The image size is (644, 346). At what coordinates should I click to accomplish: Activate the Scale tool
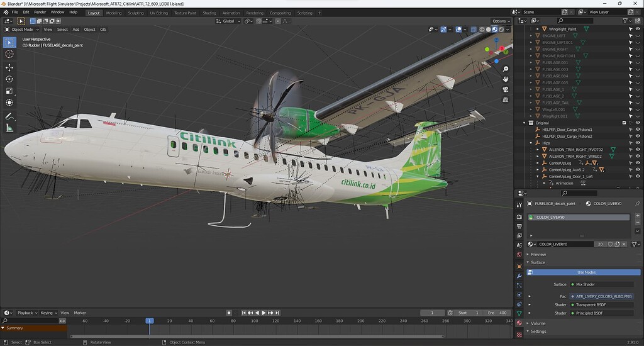point(9,91)
